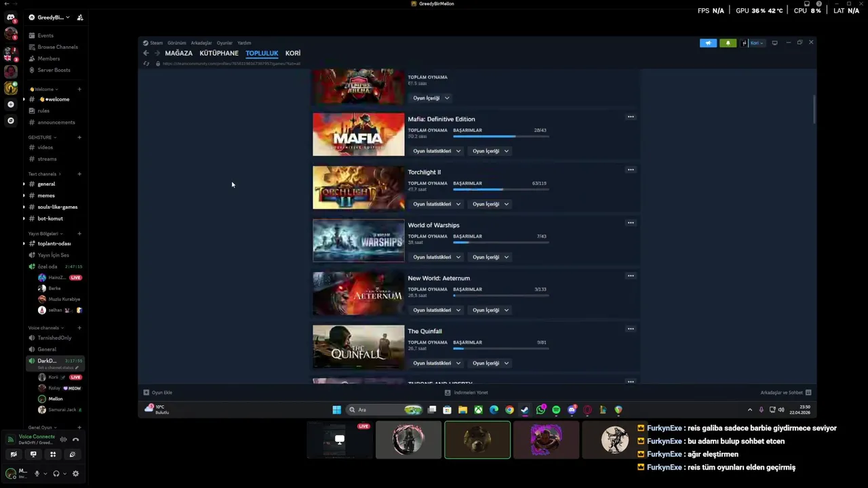Share your screen from voice panel
This screenshot has width=868, height=488.
pos(33,455)
